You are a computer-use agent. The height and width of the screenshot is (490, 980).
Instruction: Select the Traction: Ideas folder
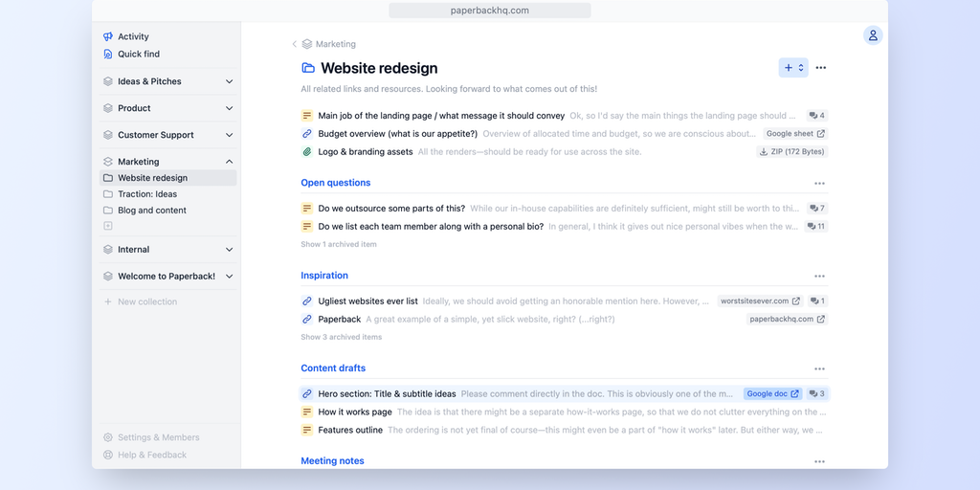[147, 194]
